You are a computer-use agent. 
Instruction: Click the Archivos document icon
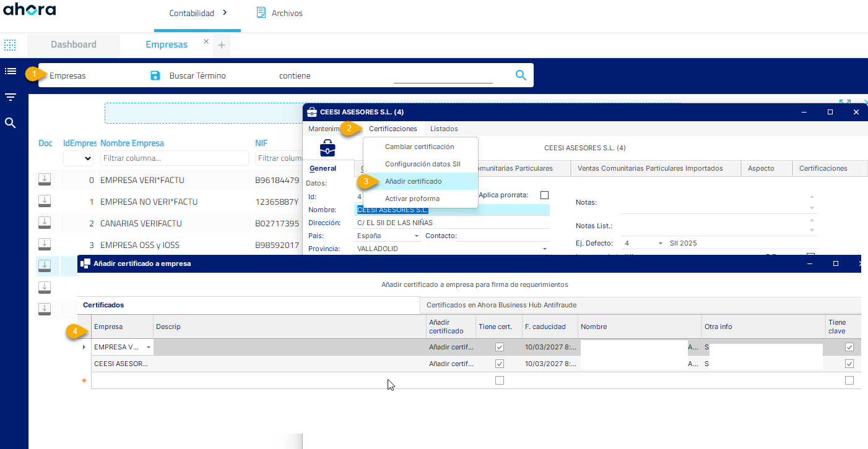261,12
